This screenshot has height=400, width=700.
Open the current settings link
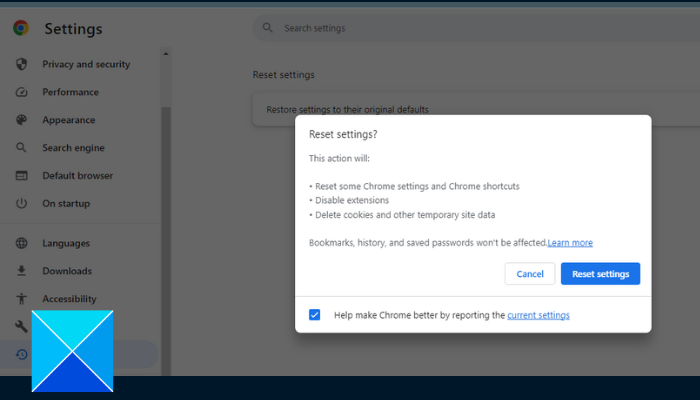point(538,315)
